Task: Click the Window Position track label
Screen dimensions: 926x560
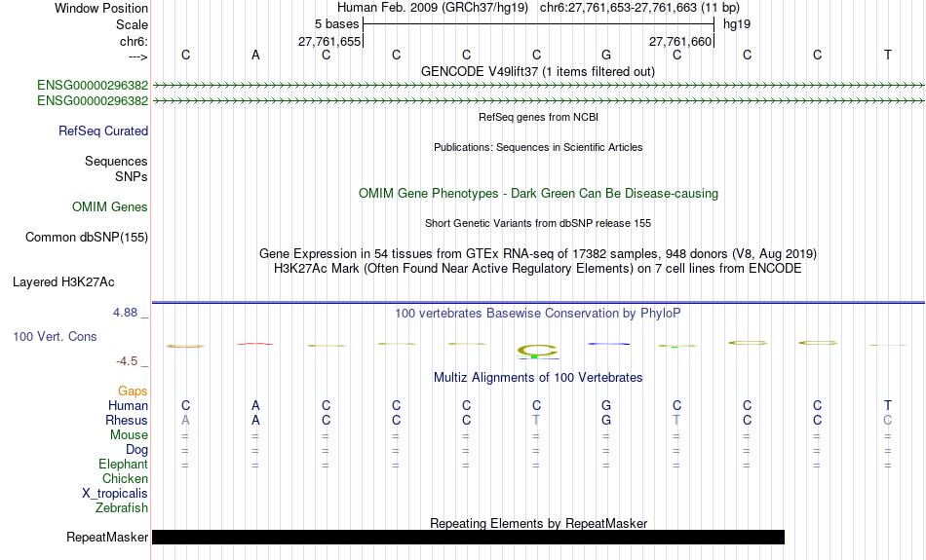Action: [x=101, y=8]
